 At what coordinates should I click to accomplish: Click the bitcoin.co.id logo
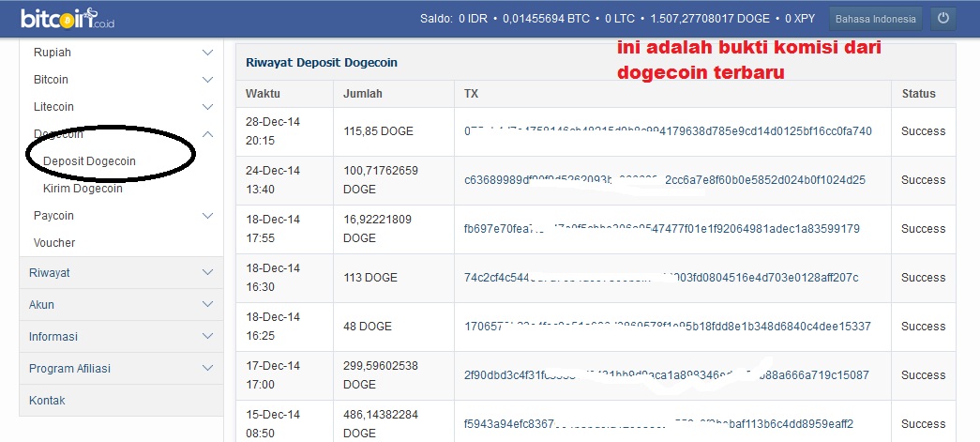pyautogui.click(x=68, y=19)
